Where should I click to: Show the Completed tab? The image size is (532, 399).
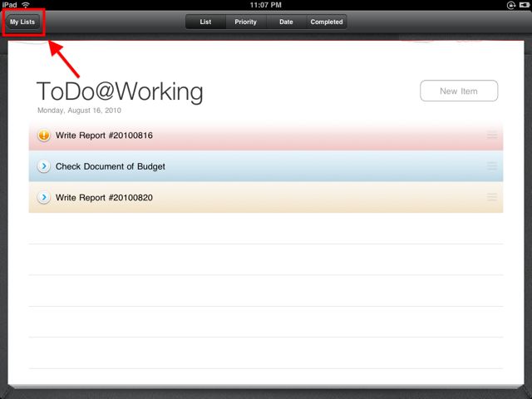(x=327, y=22)
